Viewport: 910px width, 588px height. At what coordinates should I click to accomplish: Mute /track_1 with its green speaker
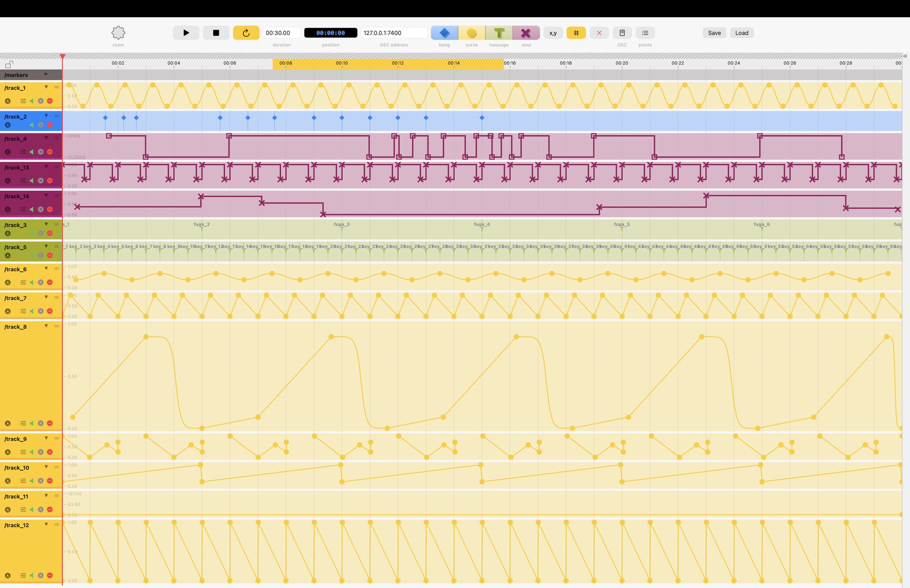click(x=32, y=101)
